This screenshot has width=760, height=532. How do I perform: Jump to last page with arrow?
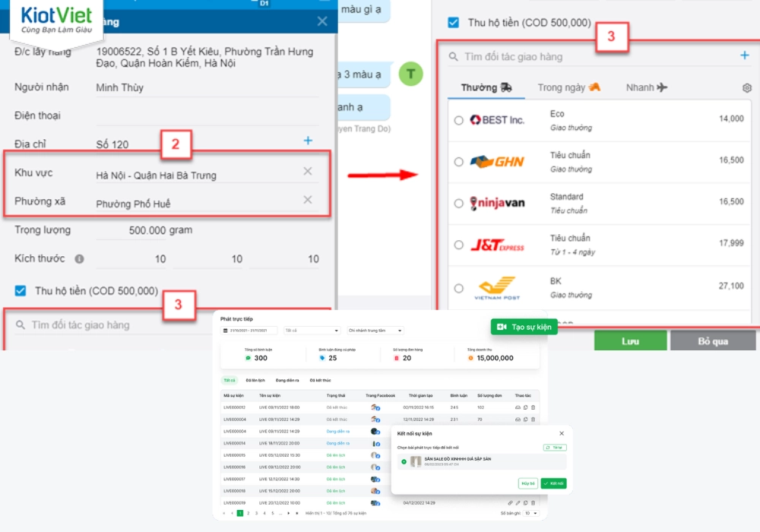296,513
